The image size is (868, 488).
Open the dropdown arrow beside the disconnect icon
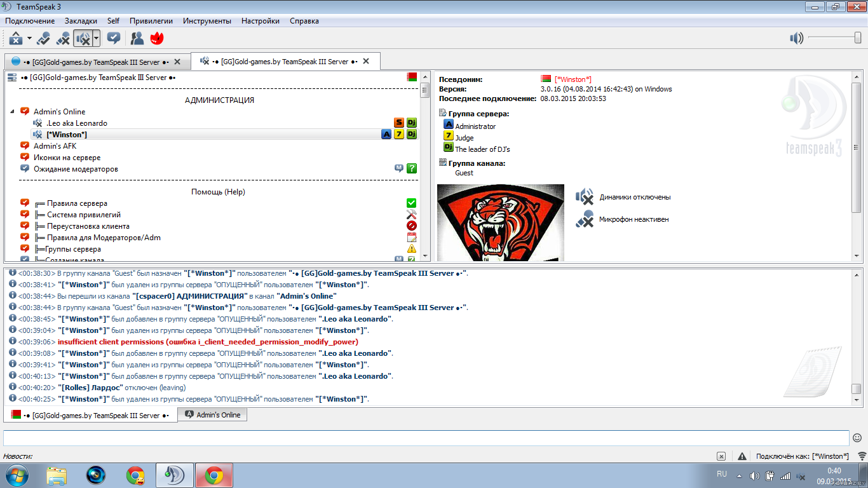point(29,39)
